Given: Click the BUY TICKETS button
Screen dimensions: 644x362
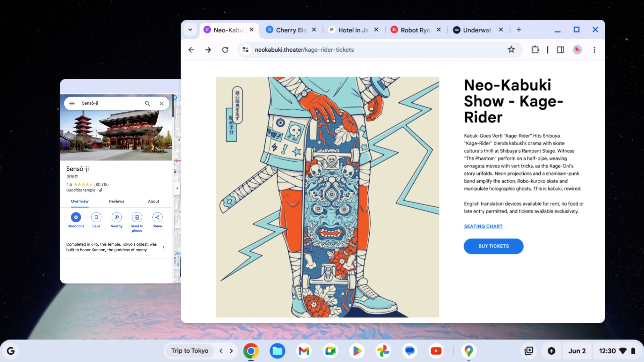Looking at the screenshot, I should [x=493, y=246].
